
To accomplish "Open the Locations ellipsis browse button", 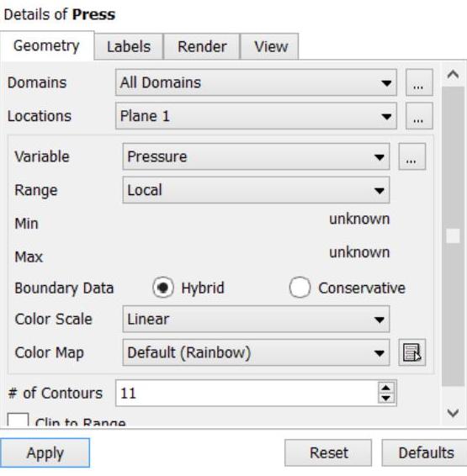I will tap(419, 116).
